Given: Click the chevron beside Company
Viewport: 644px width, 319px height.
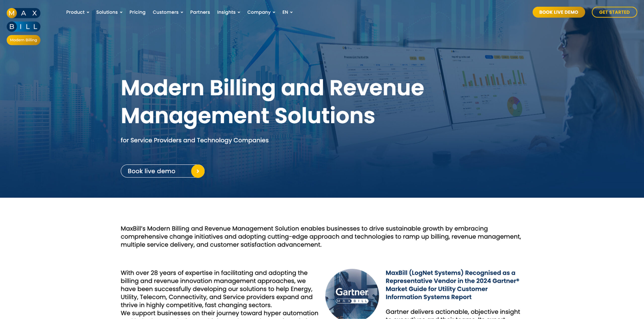Looking at the screenshot, I should point(274,12).
